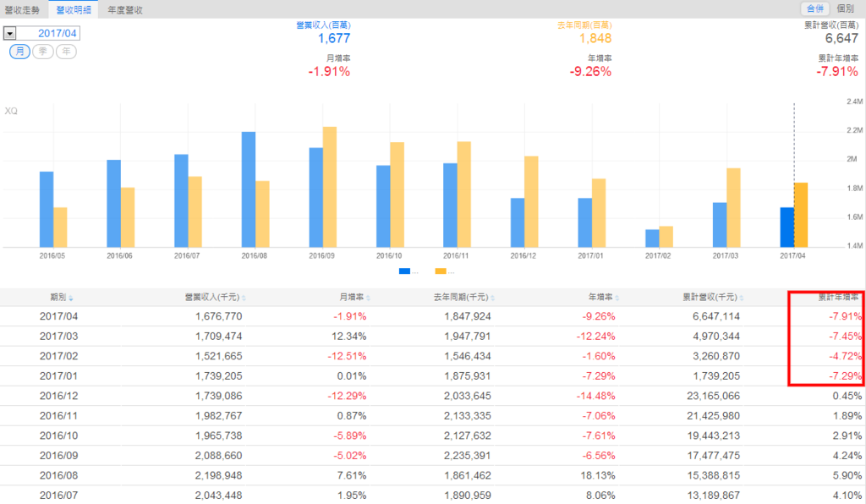
Task: Click revenue value 2,088,660 in the table
Action: coord(219,456)
